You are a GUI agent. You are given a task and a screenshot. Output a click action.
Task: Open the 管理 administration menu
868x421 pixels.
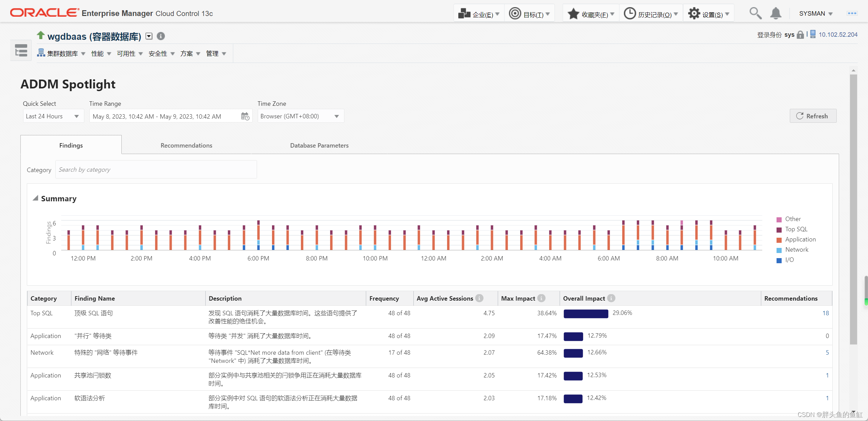click(x=216, y=53)
